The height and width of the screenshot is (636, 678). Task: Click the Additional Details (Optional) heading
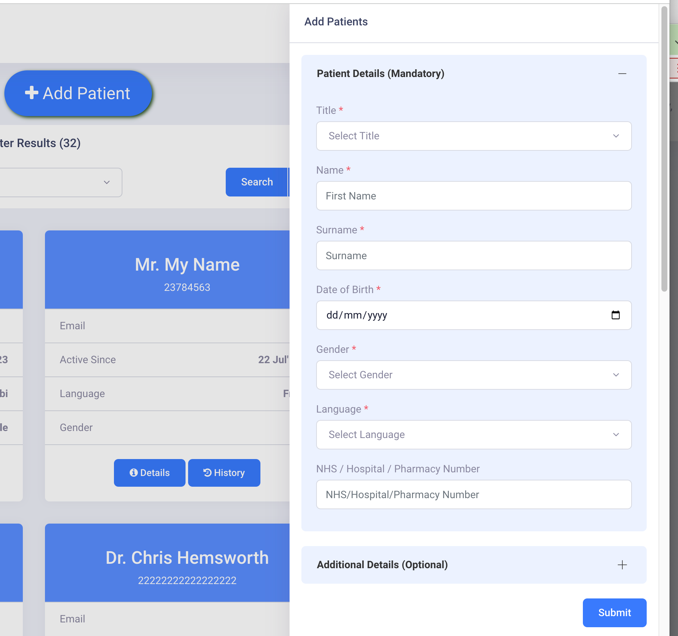click(382, 565)
